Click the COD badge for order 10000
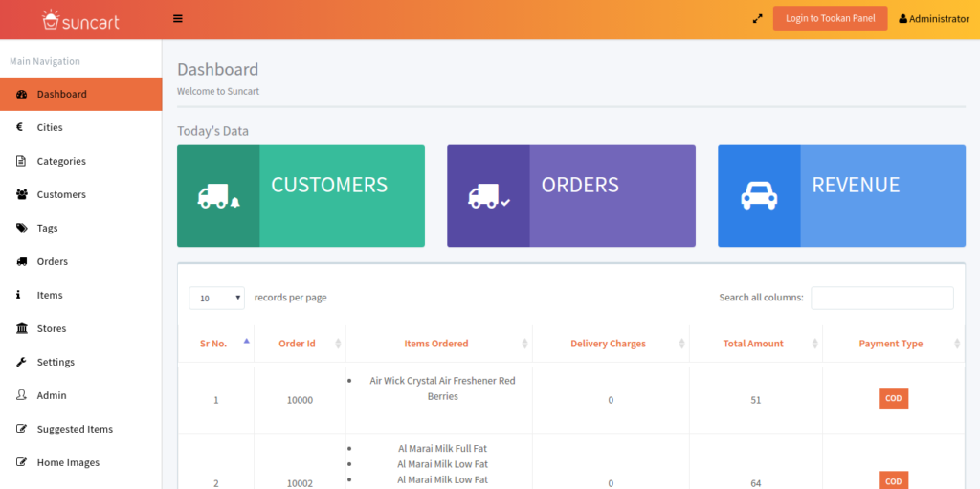The height and width of the screenshot is (489, 980). 893,399
